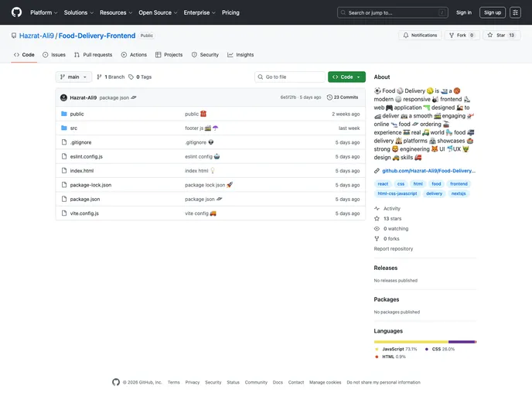Click Hazrat-Ali9 avatar in commit row

pyautogui.click(x=63, y=97)
